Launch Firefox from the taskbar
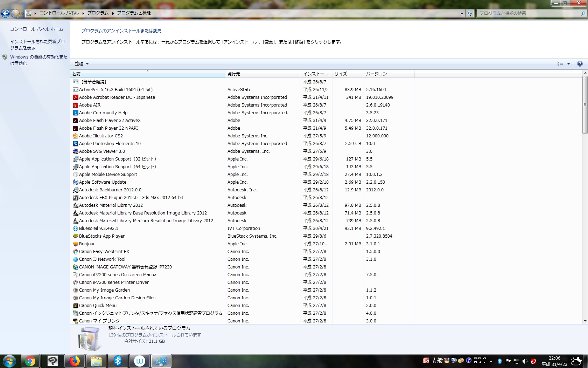 click(x=74, y=361)
